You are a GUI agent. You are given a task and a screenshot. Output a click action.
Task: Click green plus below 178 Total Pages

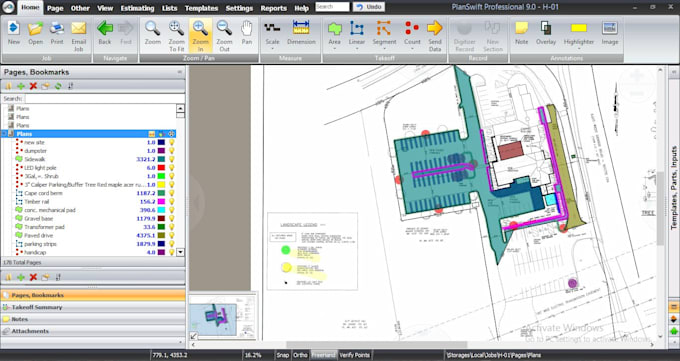click(21, 277)
